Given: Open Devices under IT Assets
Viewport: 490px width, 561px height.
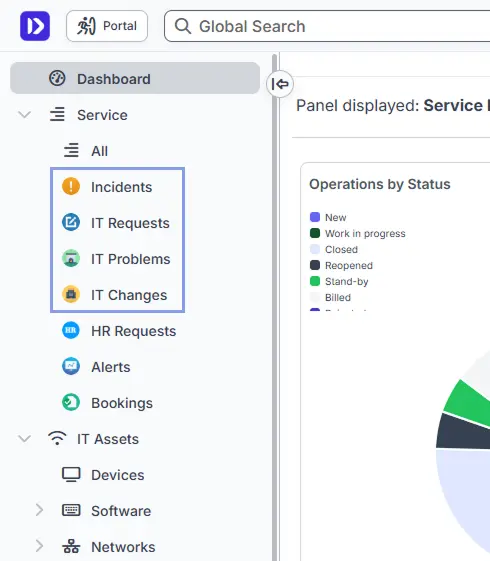Looking at the screenshot, I should click(118, 475).
